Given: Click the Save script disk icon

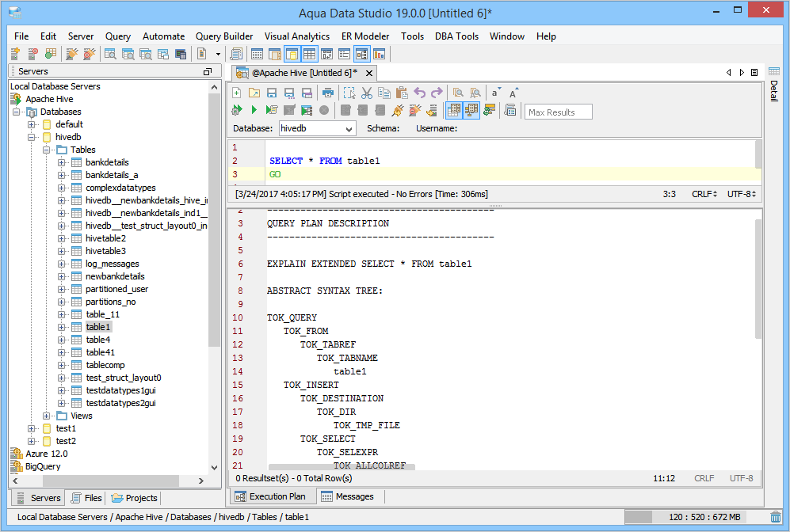Looking at the screenshot, I should click(x=272, y=93).
